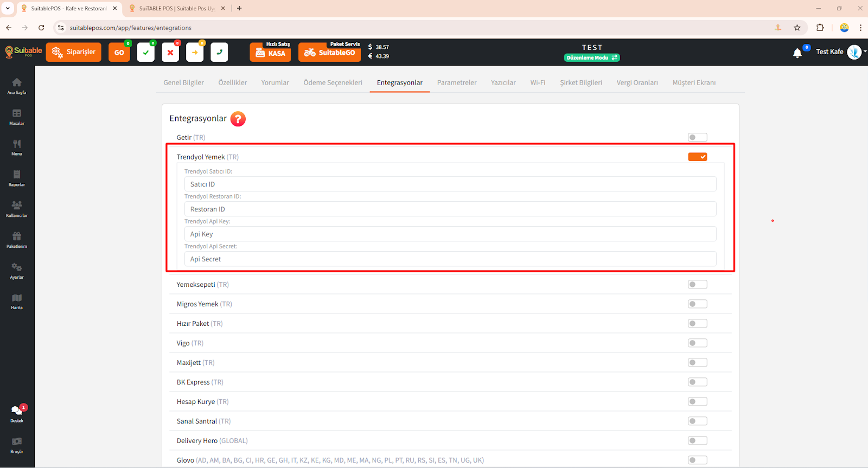The height and width of the screenshot is (468, 868).
Task: Enable the Hesap Kurye toggle
Action: 698,401
